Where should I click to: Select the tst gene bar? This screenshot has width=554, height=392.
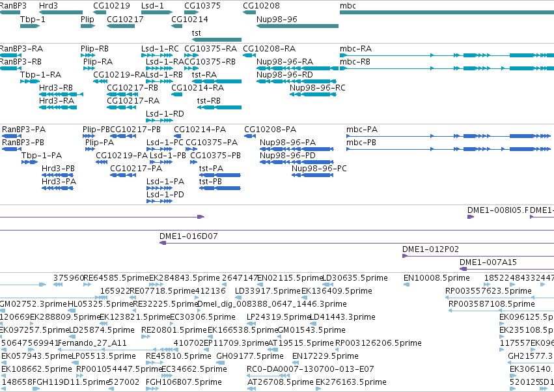point(217,40)
